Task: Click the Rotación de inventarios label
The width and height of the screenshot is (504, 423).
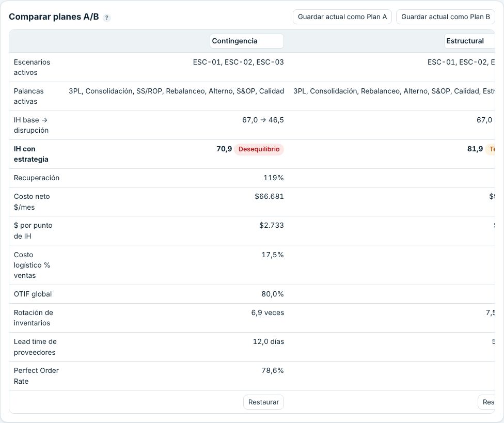Action: click(33, 318)
